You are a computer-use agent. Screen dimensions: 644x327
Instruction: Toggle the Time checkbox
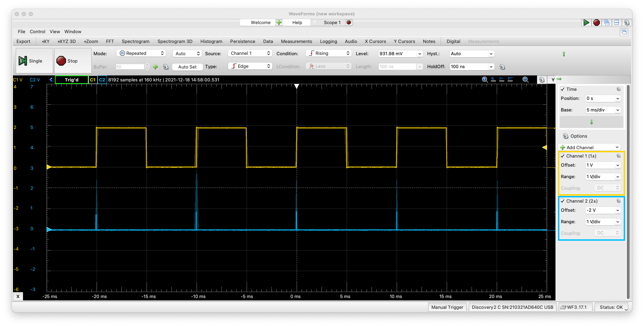[x=562, y=89]
